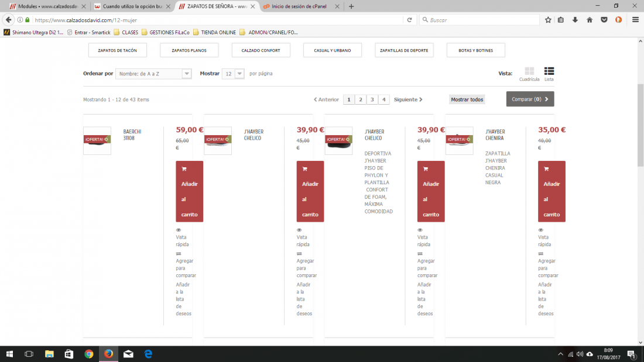Open the Pocket icon in toolbar

click(x=604, y=20)
